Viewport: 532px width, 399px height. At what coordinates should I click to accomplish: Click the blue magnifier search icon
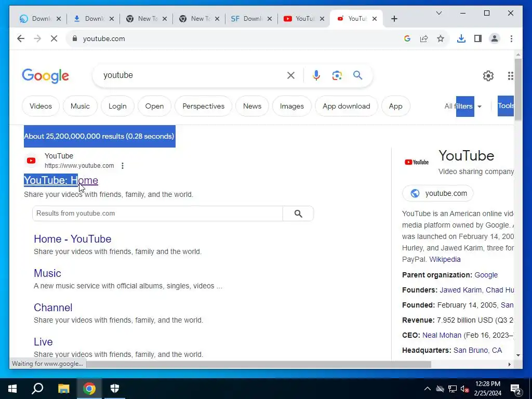tap(357, 75)
